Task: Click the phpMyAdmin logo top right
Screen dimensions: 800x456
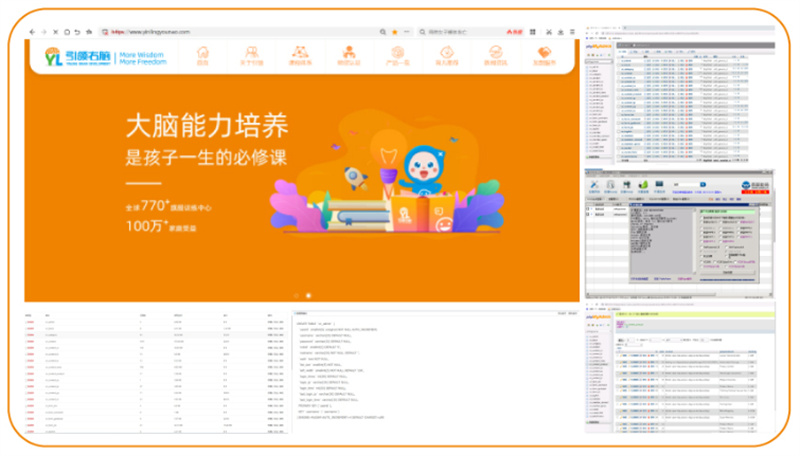Action: [600, 45]
